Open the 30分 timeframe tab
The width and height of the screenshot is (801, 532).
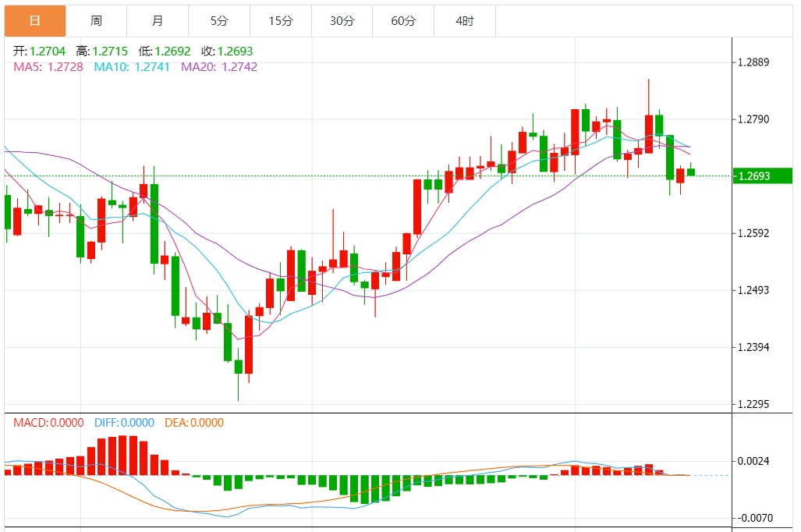[342, 21]
